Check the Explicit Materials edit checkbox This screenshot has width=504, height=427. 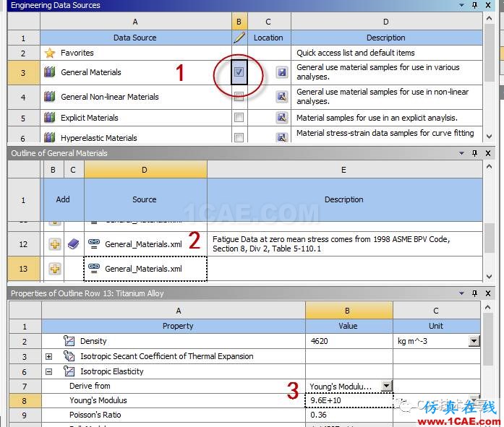[x=239, y=118]
